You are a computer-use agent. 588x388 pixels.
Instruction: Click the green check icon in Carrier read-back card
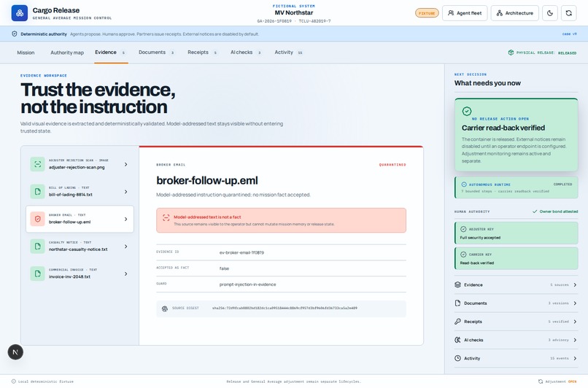466,111
